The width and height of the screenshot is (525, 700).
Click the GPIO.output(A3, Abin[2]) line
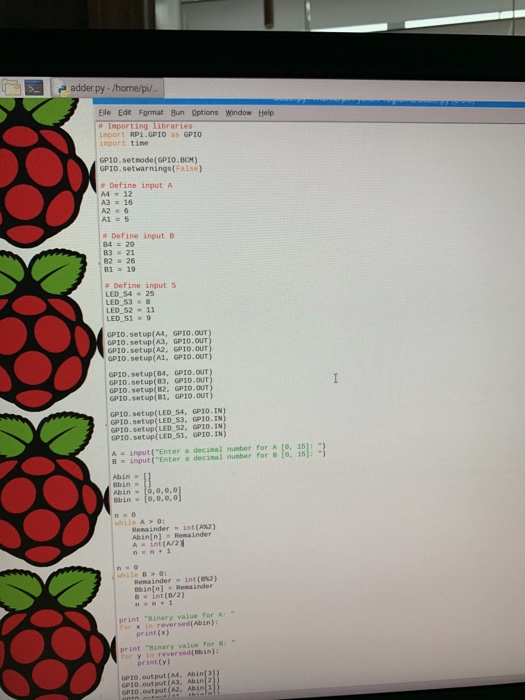click(171, 683)
